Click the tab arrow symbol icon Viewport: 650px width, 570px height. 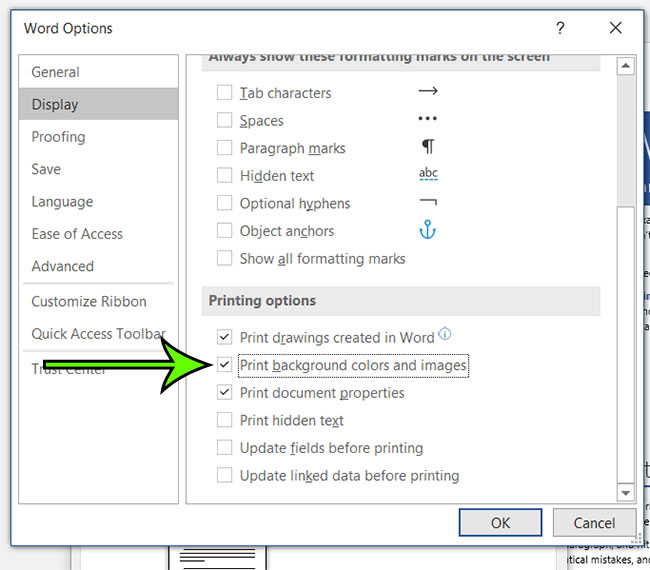pos(428,90)
